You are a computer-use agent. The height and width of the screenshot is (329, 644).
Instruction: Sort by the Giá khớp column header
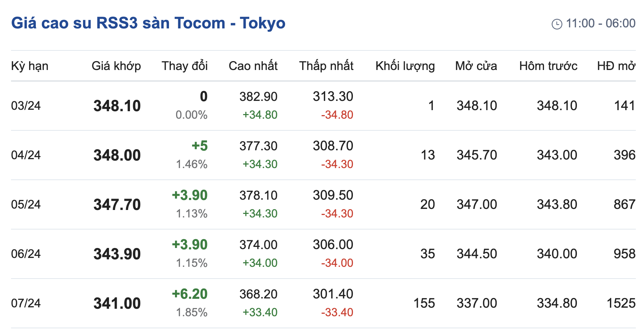(116, 66)
